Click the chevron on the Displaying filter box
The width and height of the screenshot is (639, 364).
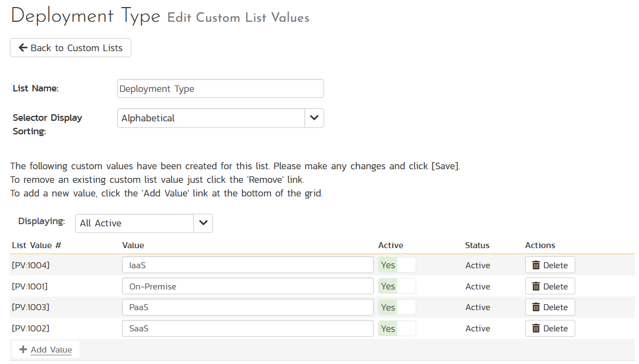pos(202,223)
